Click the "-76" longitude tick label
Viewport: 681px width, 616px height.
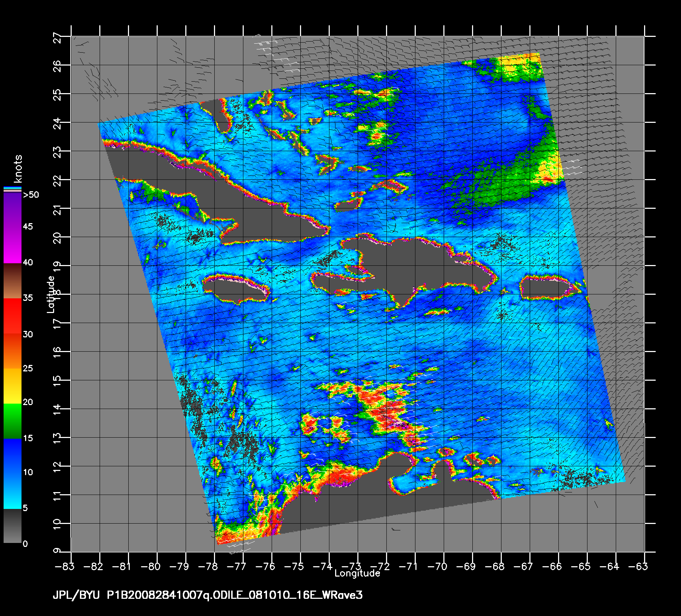coord(265,566)
